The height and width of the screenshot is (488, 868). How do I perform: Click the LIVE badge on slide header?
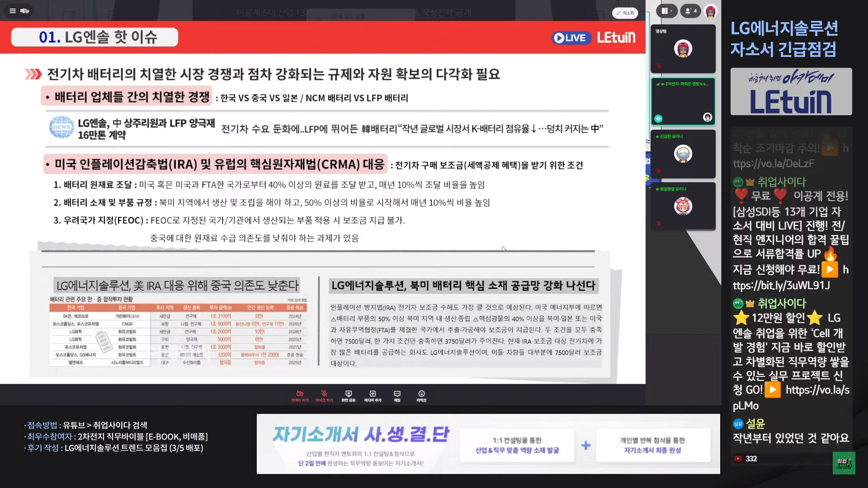571,38
